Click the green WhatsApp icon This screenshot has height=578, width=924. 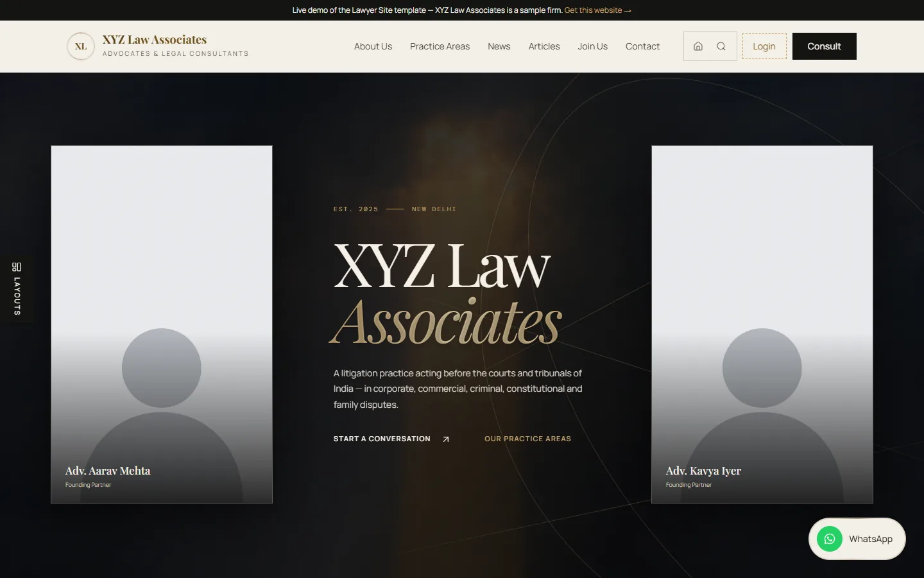(x=830, y=539)
